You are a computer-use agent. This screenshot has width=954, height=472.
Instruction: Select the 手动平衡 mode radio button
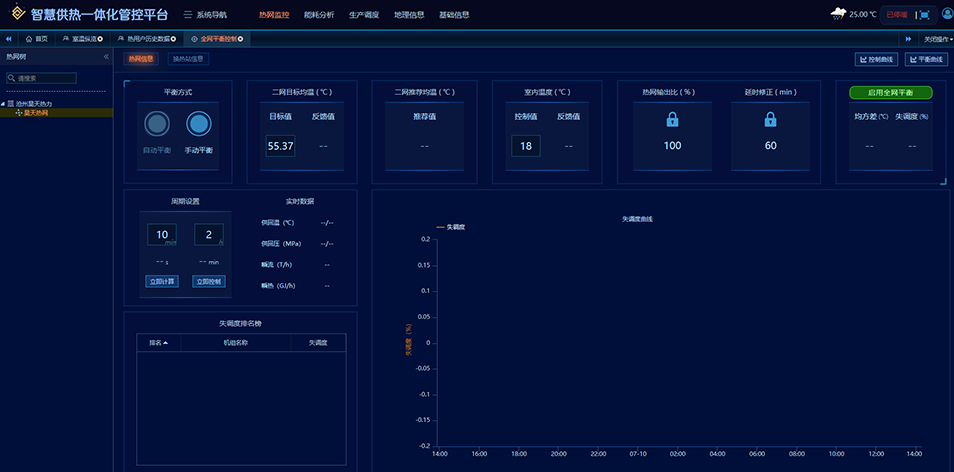199,124
